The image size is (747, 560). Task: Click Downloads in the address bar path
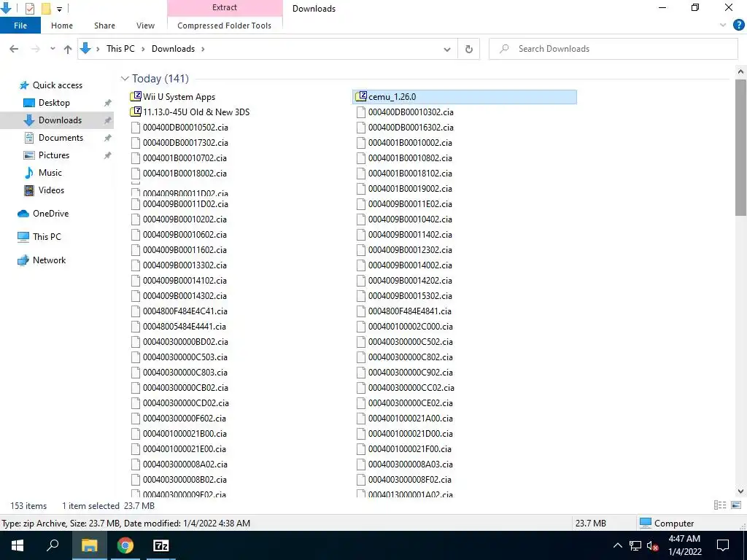(173, 49)
